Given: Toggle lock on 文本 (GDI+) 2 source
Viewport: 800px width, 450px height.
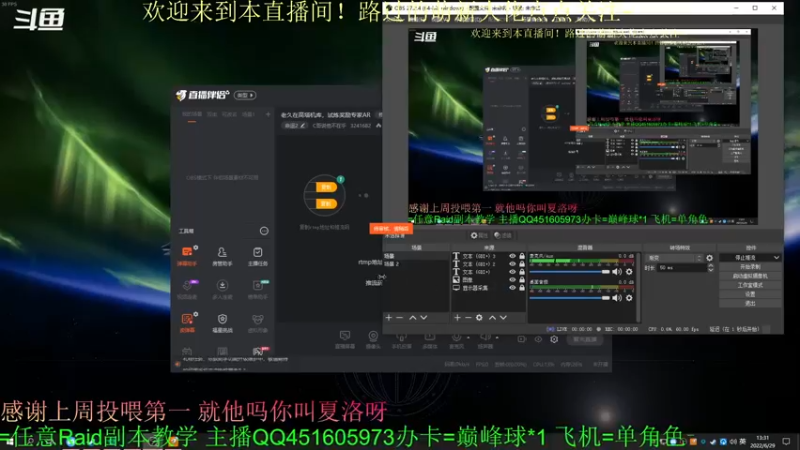Looking at the screenshot, I should click(522, 264).
